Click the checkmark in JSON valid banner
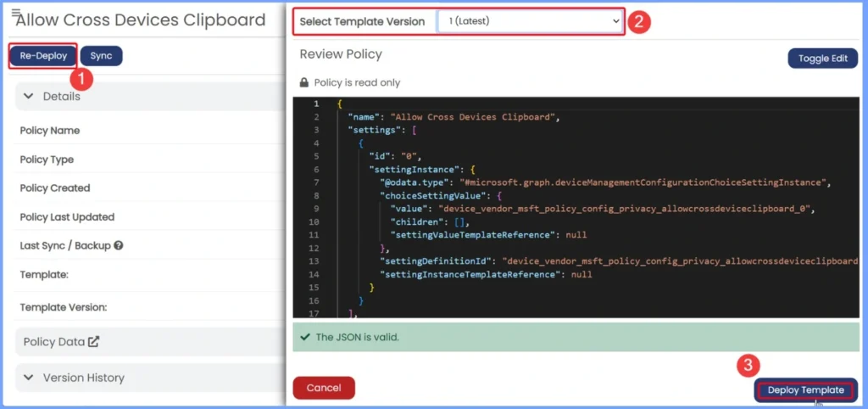The image size is (868, 409). click(x=305, y=337)
